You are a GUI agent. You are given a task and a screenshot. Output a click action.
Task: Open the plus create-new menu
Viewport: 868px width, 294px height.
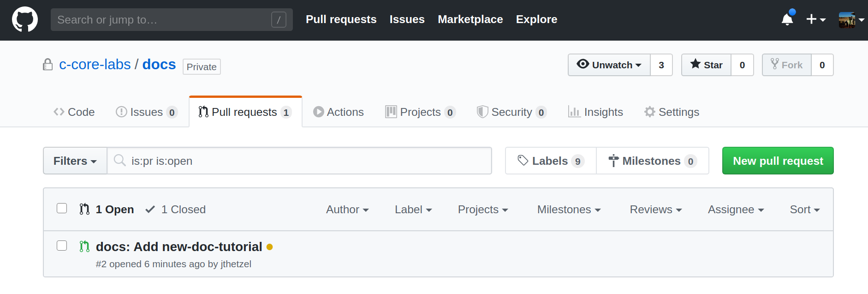[815, 19]
